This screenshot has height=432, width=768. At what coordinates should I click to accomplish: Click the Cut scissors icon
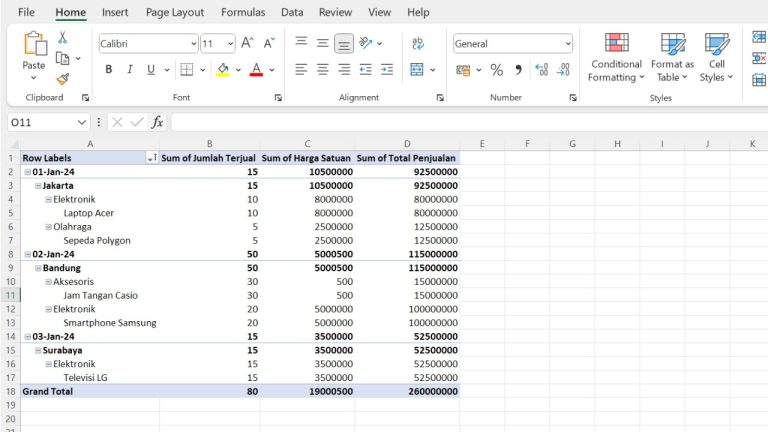(62, 38)
